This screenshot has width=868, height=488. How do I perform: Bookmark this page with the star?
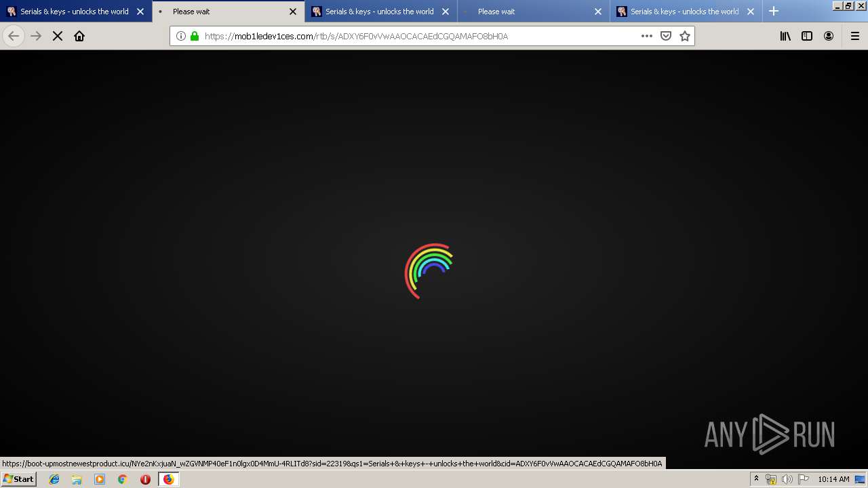click(685, 36)
